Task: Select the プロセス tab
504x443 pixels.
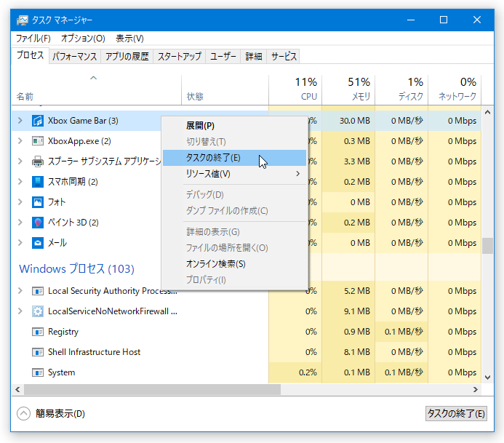Action: coord(31,55)
